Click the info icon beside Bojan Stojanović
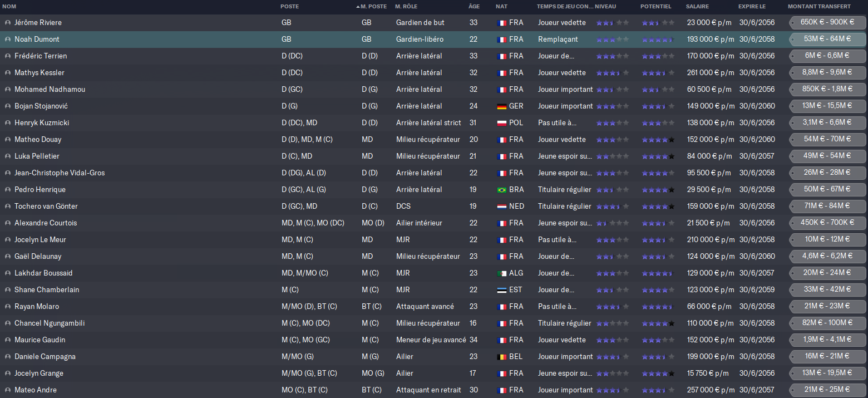The image size is (868, 398). click(x=8, y=106)
